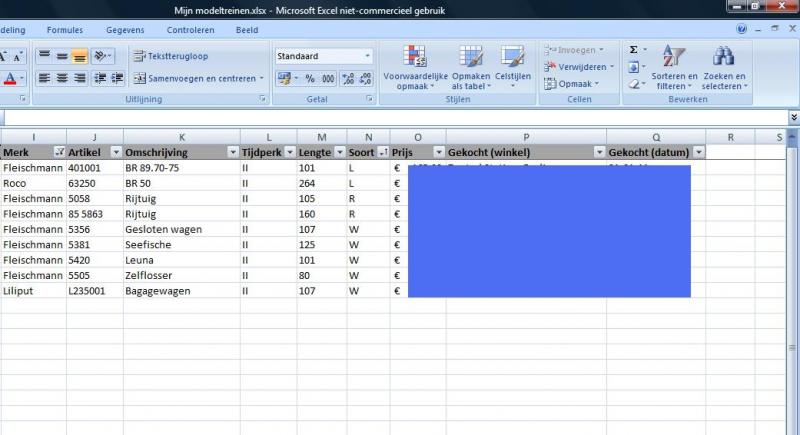The width and height of the screenshot is (800, 435).
Task: Open the Tijdperk column filter
Action: (290, 152)
